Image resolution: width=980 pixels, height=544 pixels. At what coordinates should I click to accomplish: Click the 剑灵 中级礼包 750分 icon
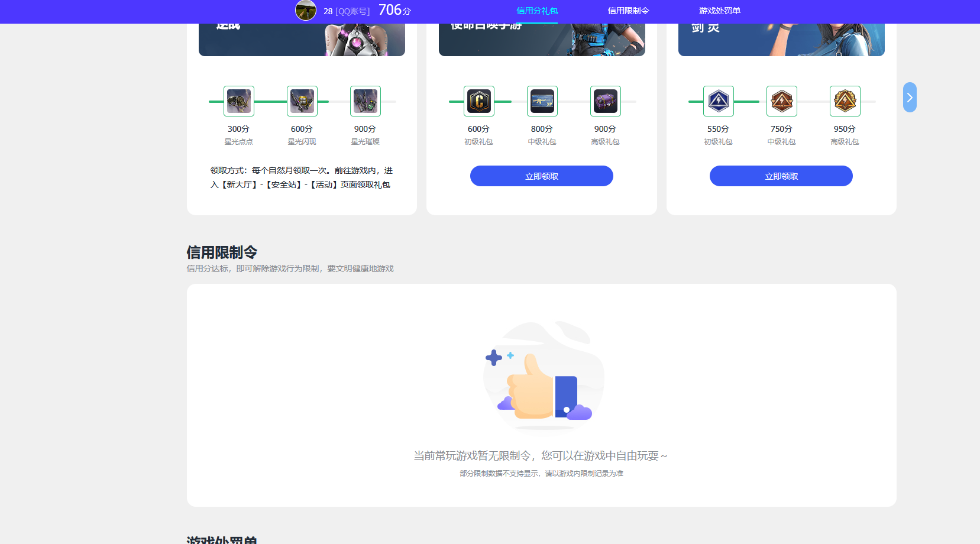click(781, 101)
